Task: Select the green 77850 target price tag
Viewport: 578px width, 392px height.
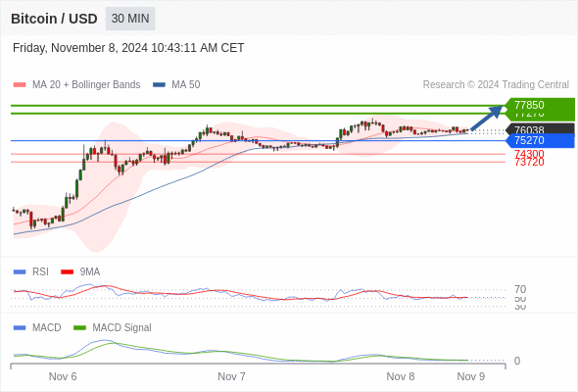Action: (540, 105)
